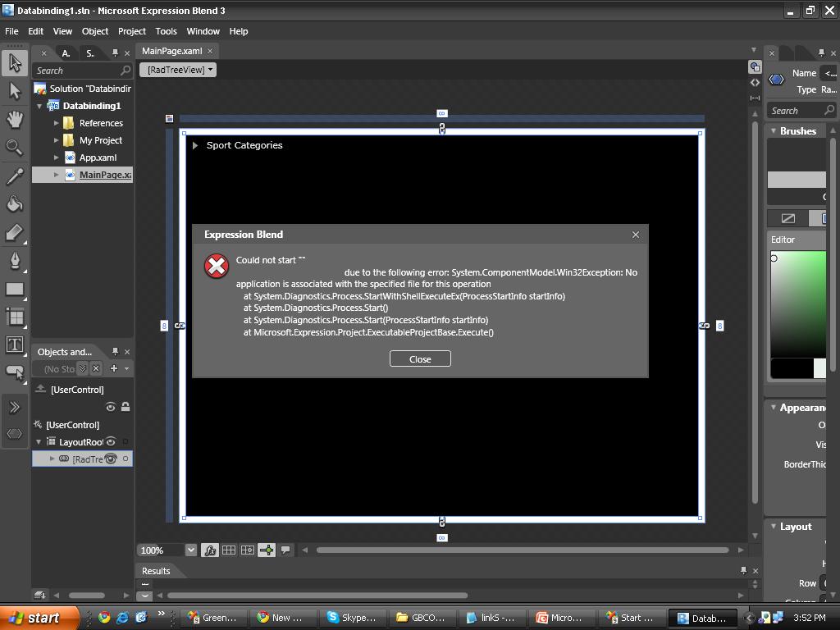Open the File menu
The image size is (840, 630).
(11, 31)
